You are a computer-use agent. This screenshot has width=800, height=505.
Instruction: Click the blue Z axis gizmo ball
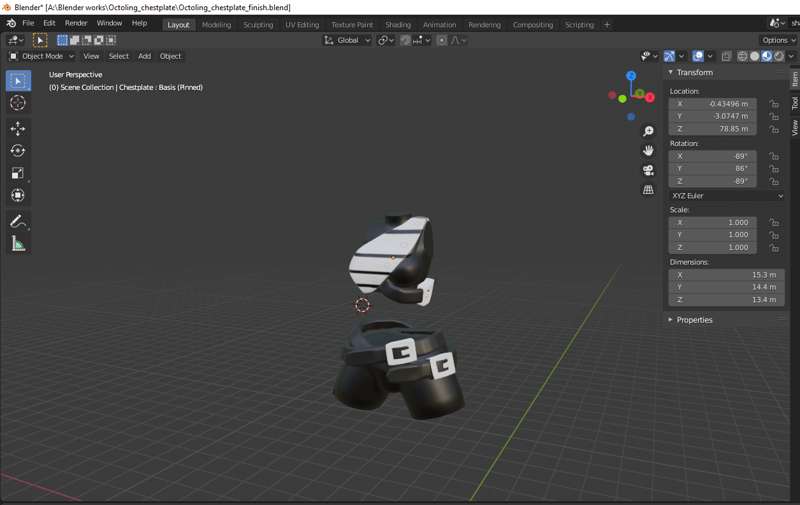click(631, 75)
